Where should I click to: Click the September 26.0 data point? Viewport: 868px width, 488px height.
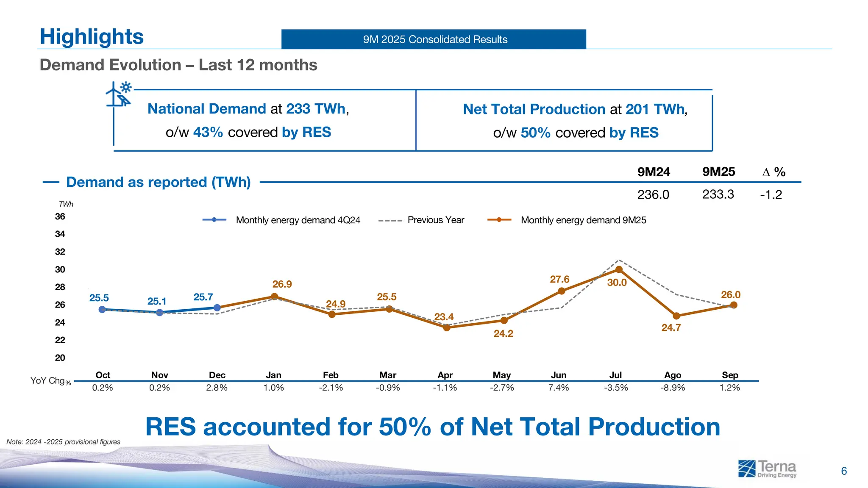(x=734, y=305)
